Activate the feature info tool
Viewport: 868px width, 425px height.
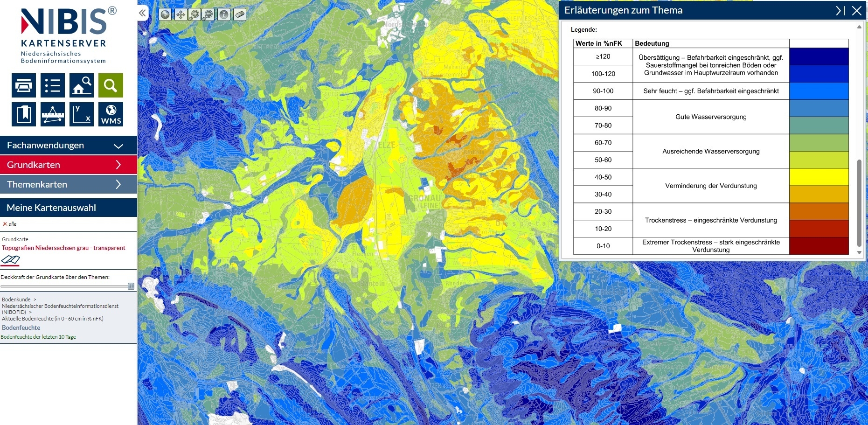tap(224, 14)
